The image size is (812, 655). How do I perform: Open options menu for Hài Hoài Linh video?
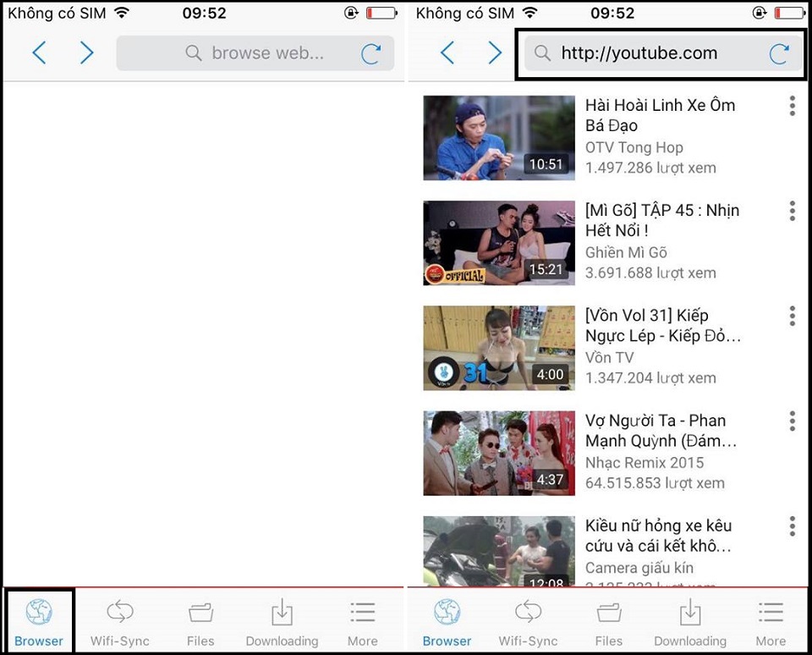792,107
